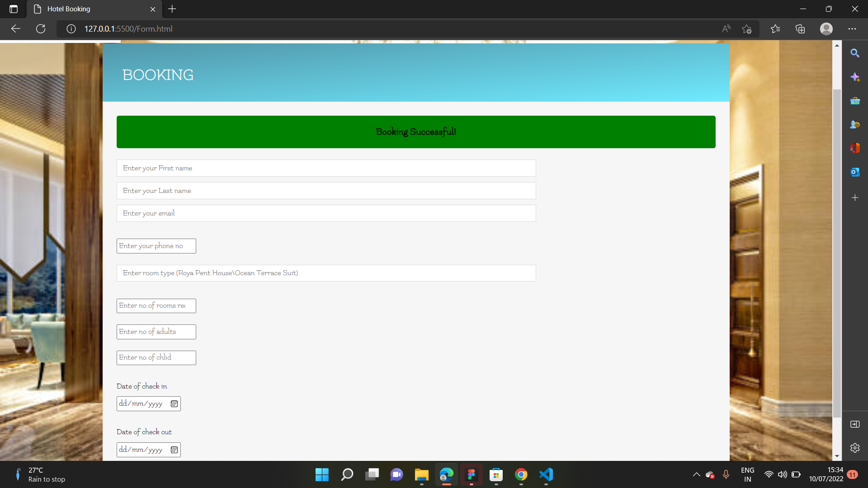Image resolution: width=868 pixels, height=488 pixels.
Task: Open the Settings and more menu
Action: coord(853,28)
